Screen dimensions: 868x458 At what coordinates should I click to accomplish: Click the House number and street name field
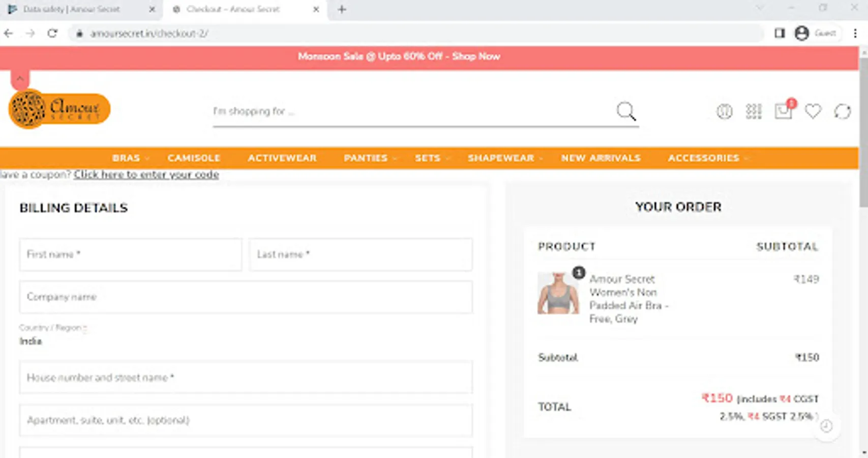coord(246,378)
